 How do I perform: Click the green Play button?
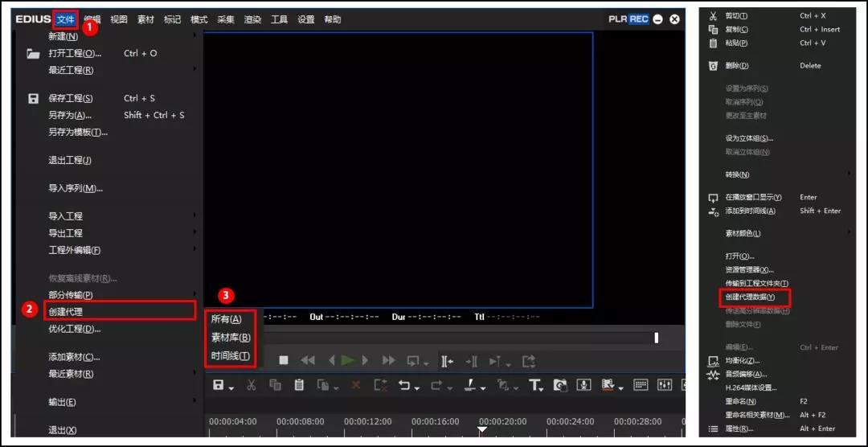[348, 360]
